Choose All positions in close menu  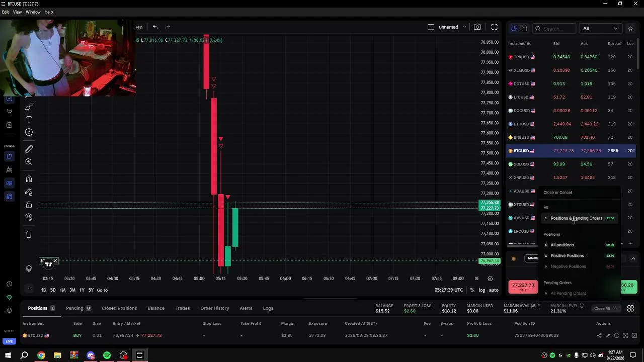(581, 245)
